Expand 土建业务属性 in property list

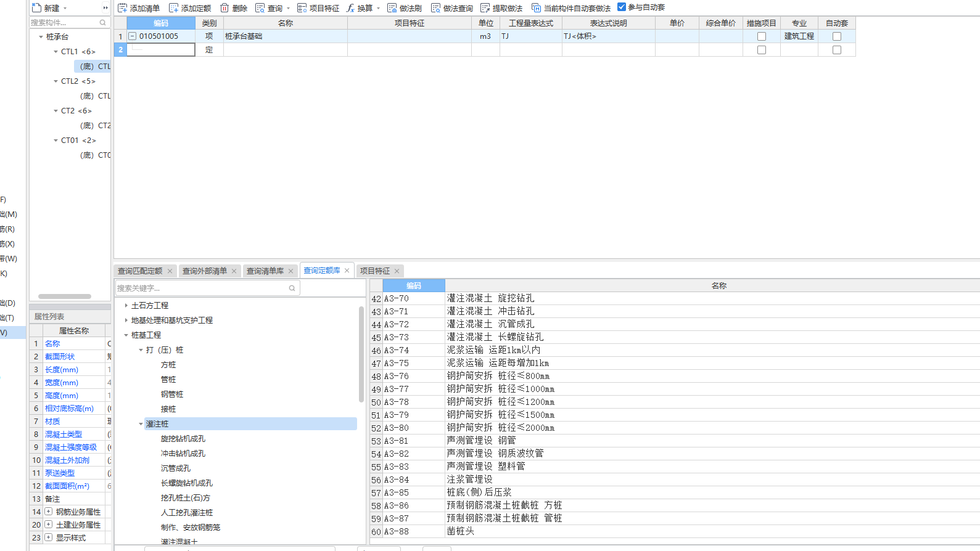click(48, 524)
